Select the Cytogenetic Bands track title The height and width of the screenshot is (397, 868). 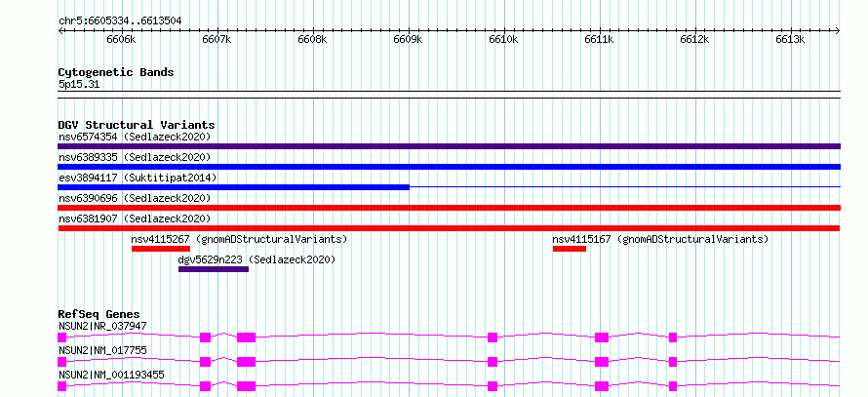[x=116, y=72]
